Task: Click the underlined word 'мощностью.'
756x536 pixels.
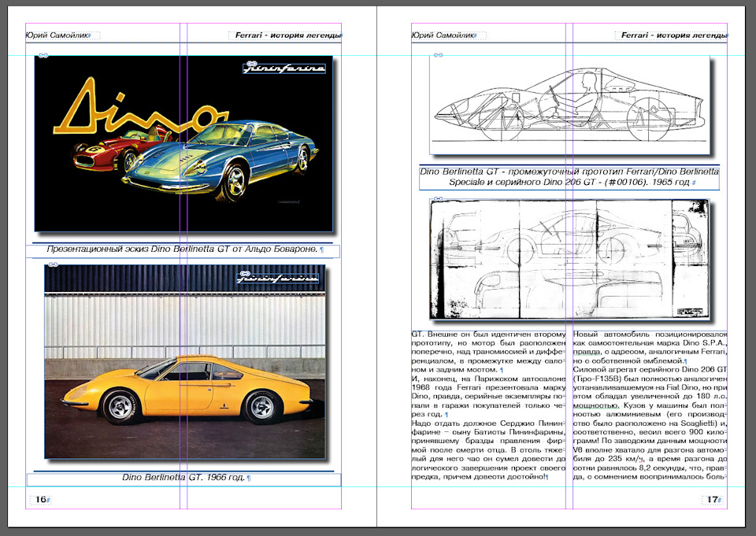Action: (595, 405)
